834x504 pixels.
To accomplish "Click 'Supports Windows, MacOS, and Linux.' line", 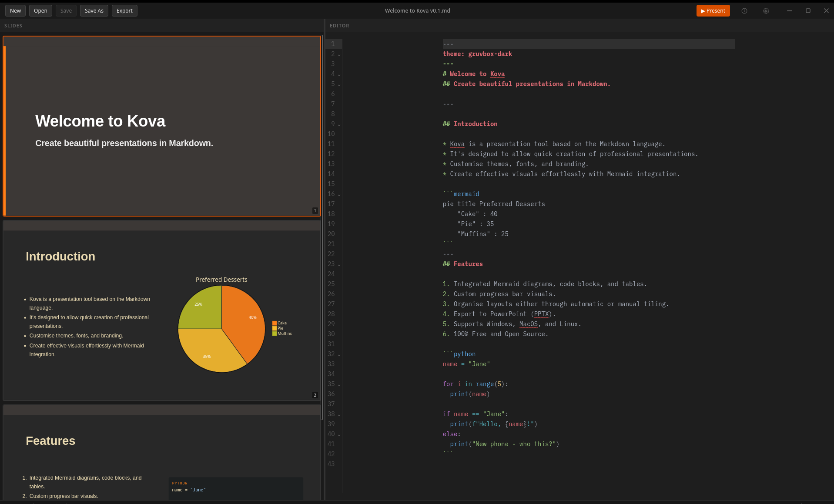I will pyautogui.click(x=512, y=324).
